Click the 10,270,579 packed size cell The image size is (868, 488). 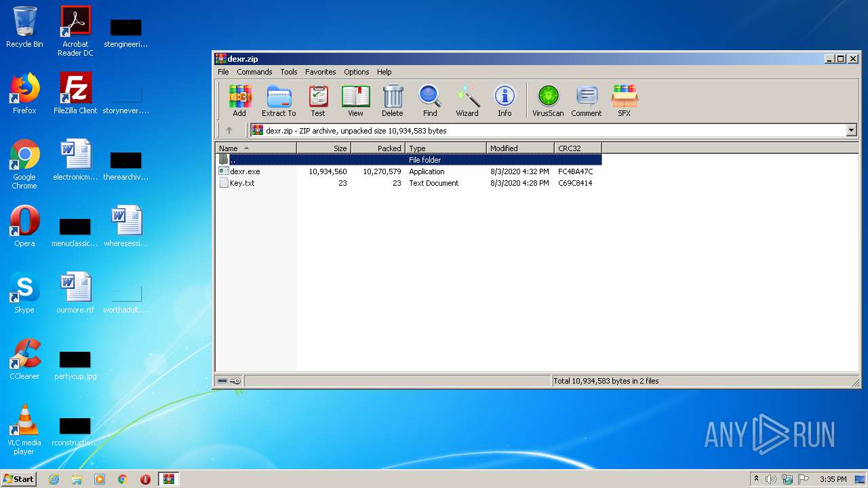tap(382, 171)
